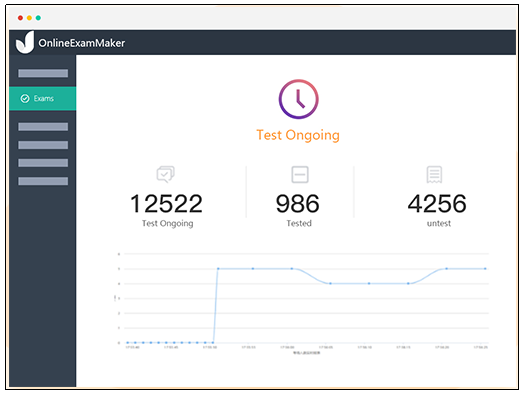Click the untest label
Viewport: 525px width, 396px height.
tap(439, 223)
